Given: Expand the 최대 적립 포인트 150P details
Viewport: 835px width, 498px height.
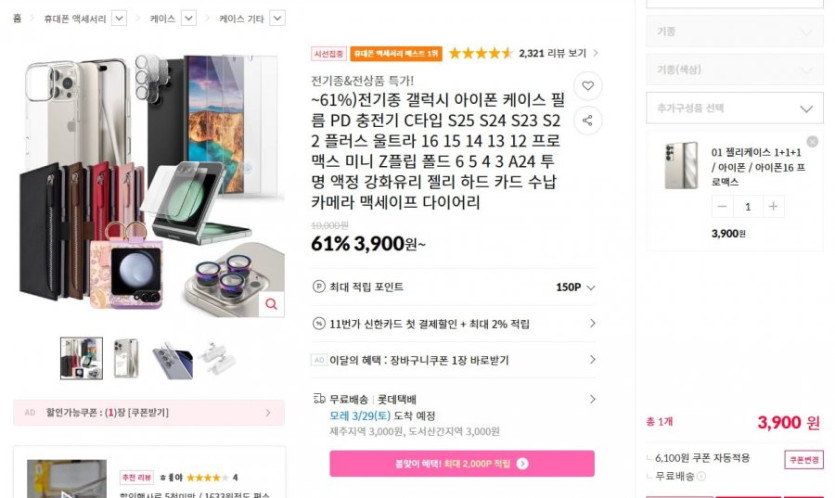Looking at the screenshot, I should [x=591, y=287].
